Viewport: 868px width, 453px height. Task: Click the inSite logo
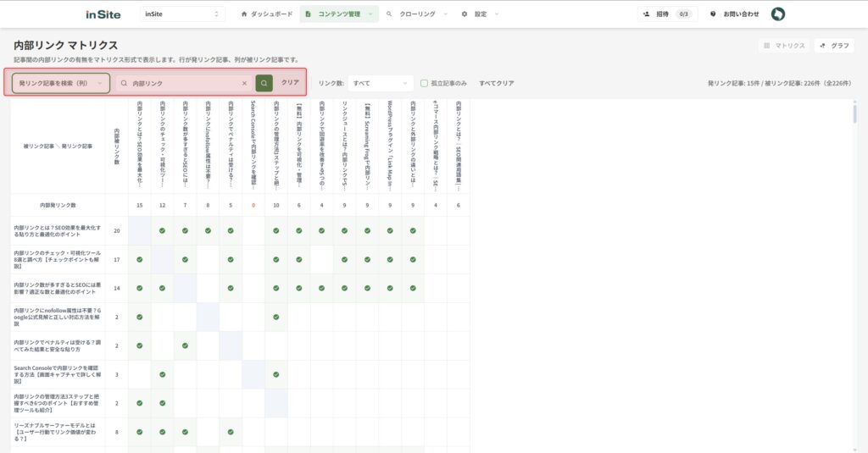(103, 14)
